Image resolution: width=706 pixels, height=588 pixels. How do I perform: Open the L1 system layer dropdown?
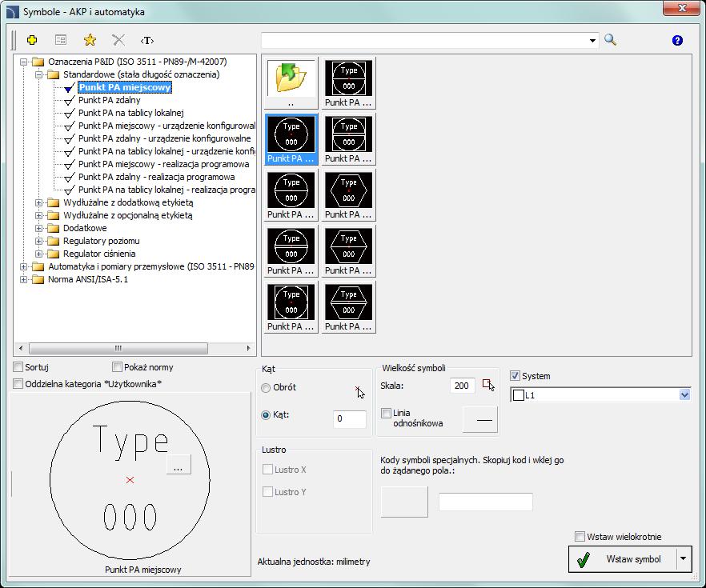[x=684, y=395]
